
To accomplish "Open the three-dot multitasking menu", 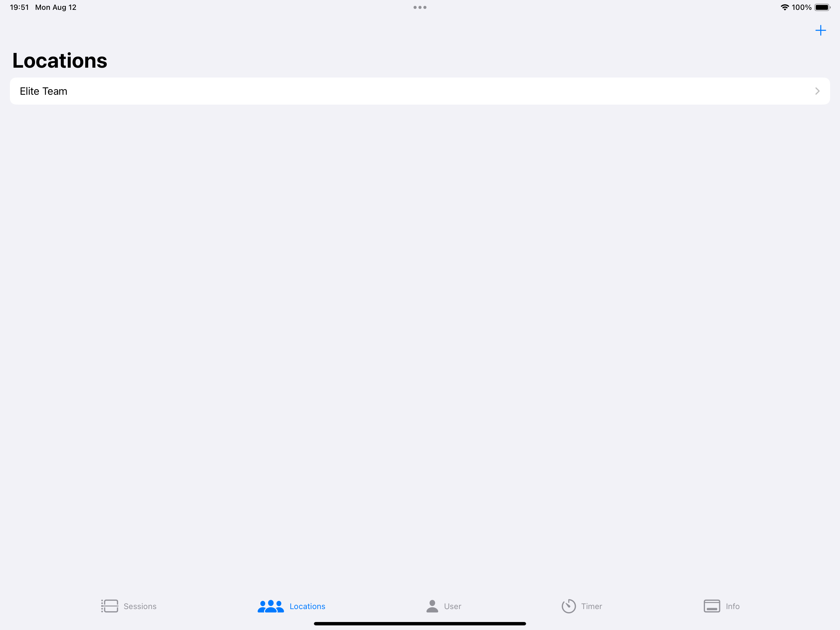I will (x=420, y=7).
